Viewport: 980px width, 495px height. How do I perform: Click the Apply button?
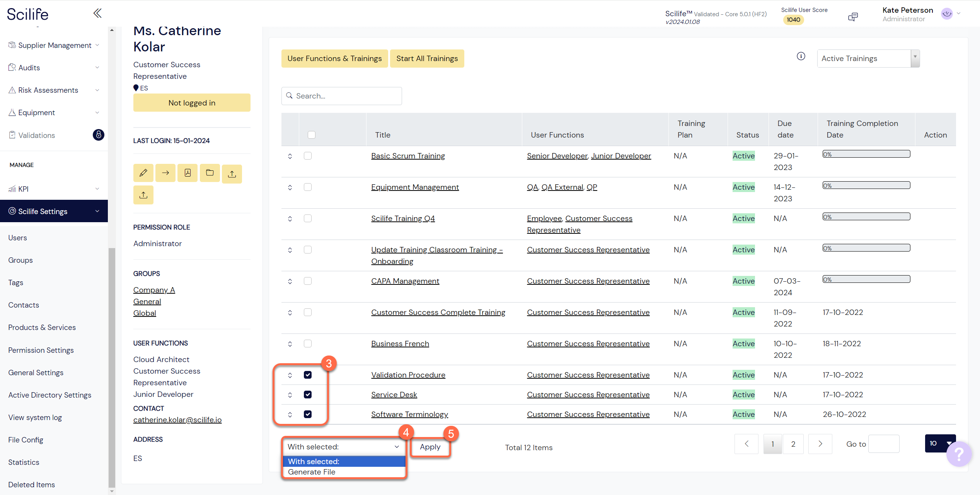(x=430, y=447)
